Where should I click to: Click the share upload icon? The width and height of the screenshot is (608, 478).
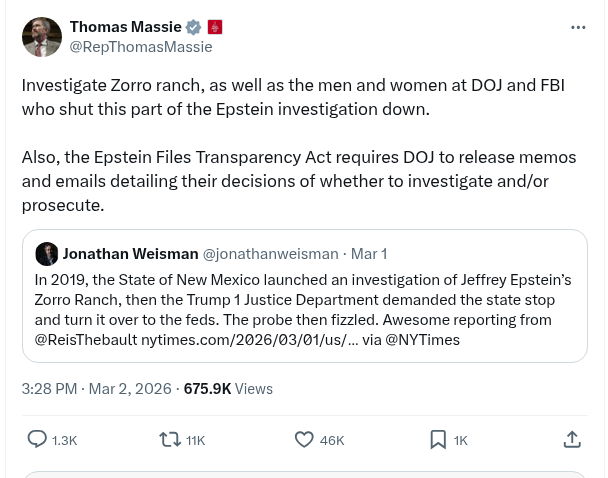[572, 439]
